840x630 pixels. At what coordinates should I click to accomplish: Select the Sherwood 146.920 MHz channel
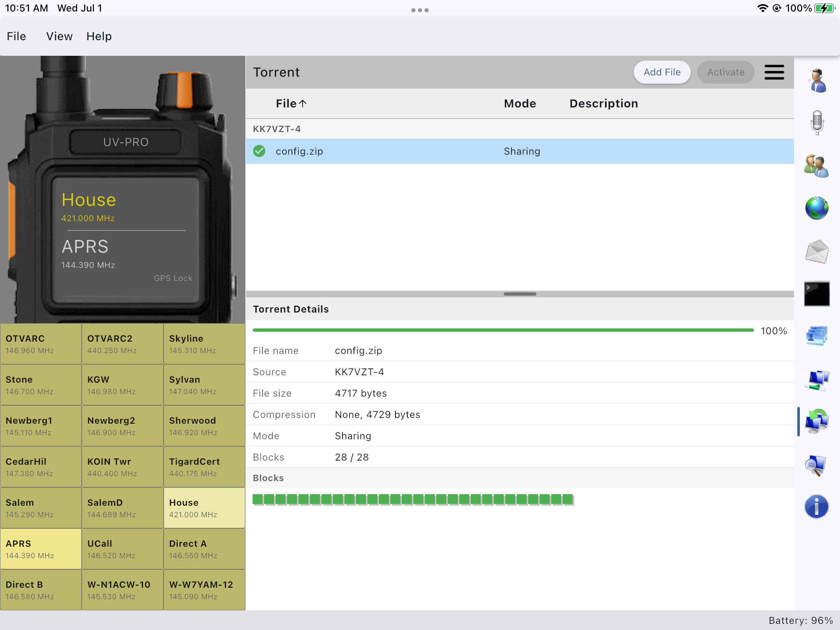(204, 426)
